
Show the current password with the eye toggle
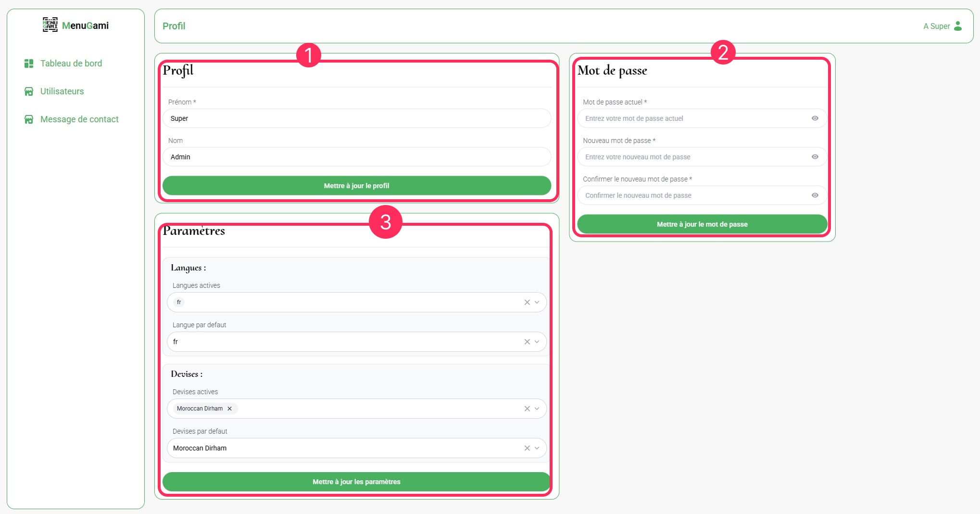pyautogui.click(x=815, y=118)
